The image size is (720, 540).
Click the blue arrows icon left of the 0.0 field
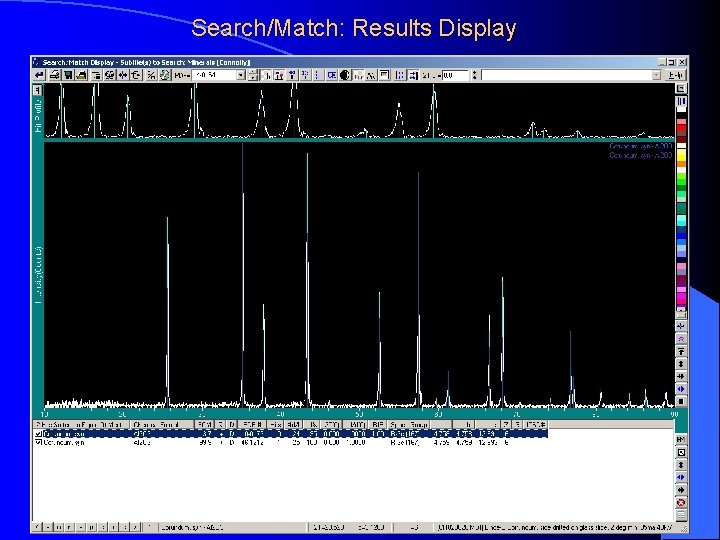click(413, 75)
